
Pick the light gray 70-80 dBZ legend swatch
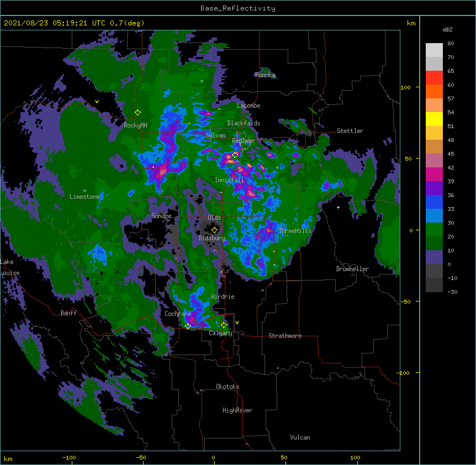[x=434, y=50]
